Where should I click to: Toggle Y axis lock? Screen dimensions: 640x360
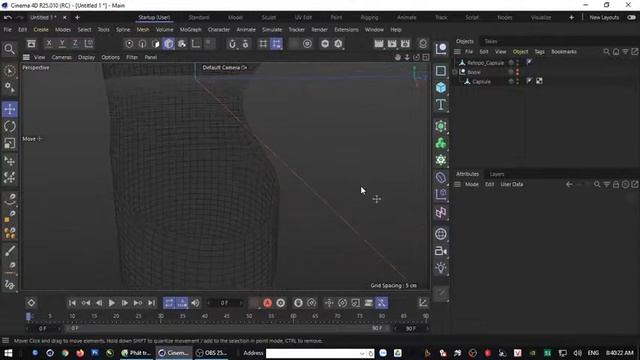(62, 43)
